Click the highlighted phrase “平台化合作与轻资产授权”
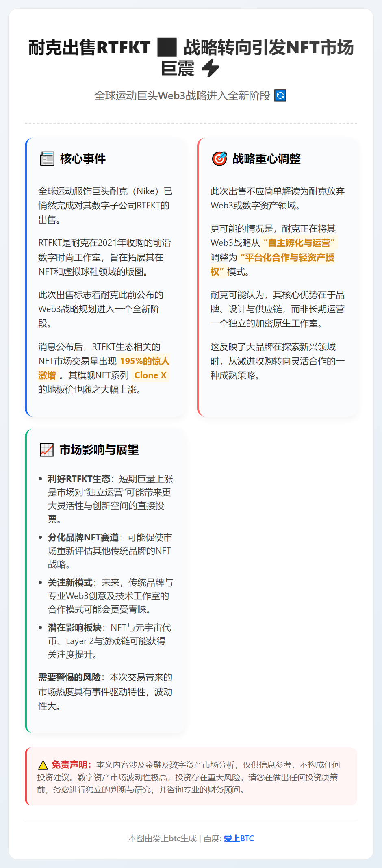 [x=272, y=265]
